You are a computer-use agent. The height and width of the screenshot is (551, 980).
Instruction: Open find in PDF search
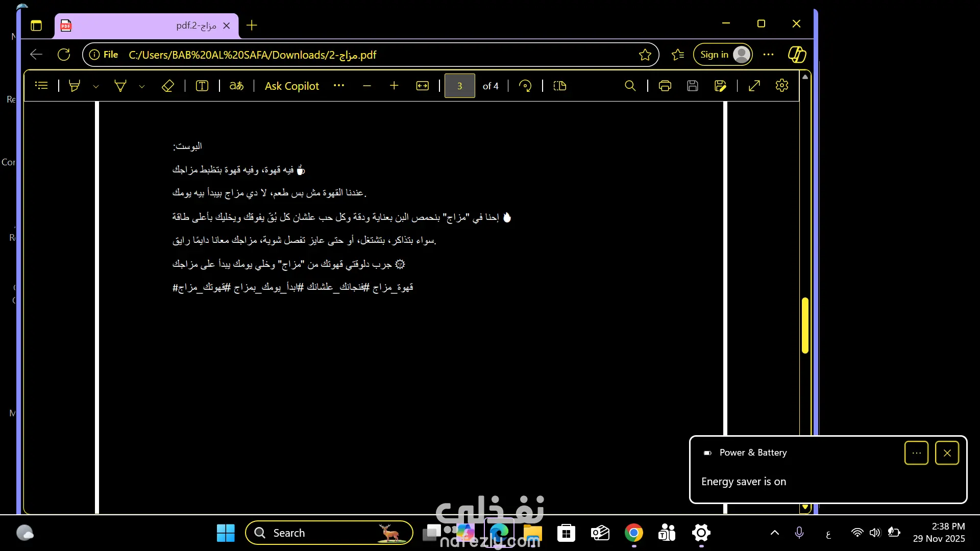tap(630, 86)
